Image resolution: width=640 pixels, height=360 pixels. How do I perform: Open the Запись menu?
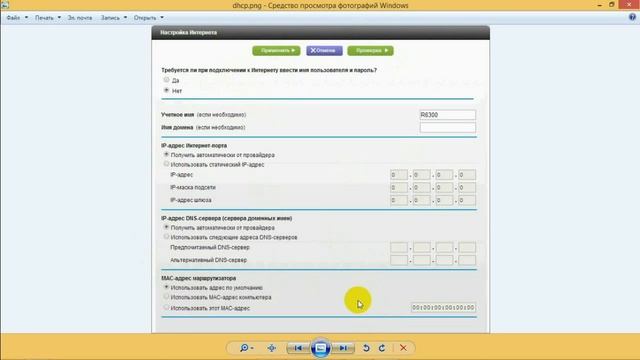coord(114,18)
